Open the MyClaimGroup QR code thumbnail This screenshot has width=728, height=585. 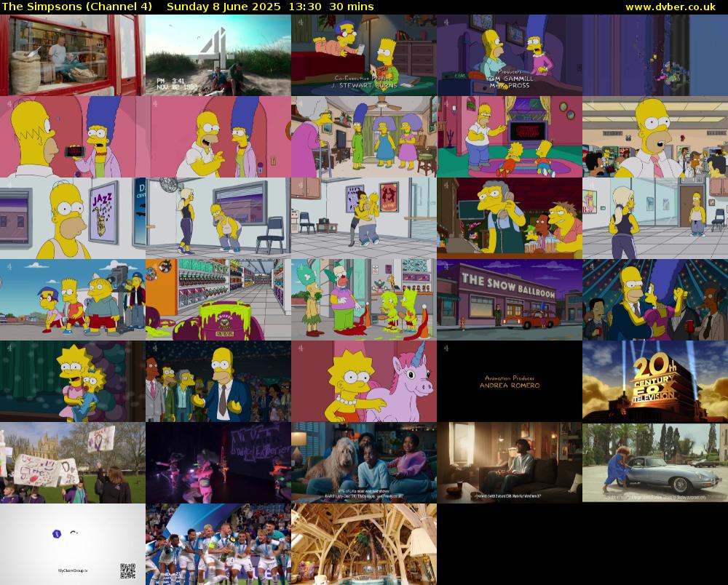point(72,544)
